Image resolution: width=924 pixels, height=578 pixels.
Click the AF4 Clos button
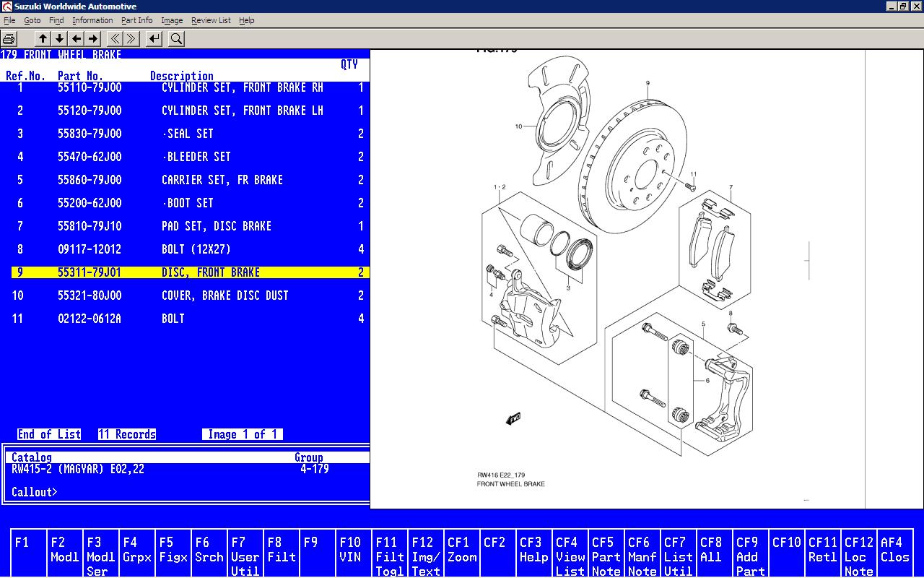click(x=895, y=553)
